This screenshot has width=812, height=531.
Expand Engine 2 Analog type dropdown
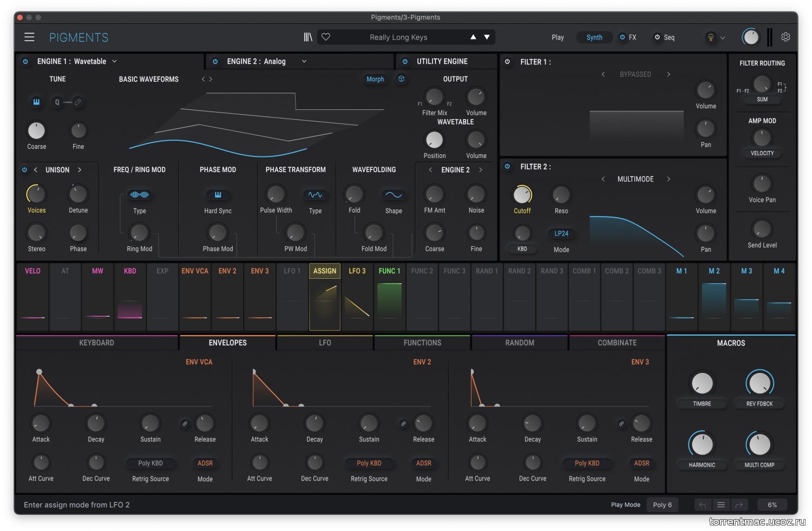click(304, 62)
